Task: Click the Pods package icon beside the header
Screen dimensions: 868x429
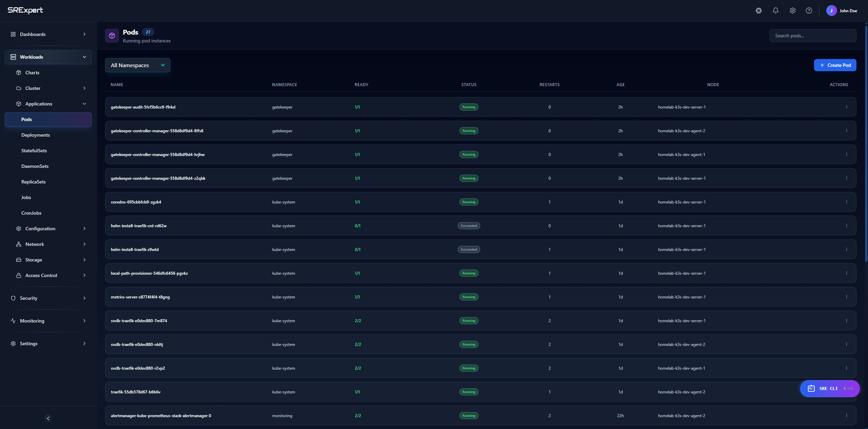Action: point(112,36)
